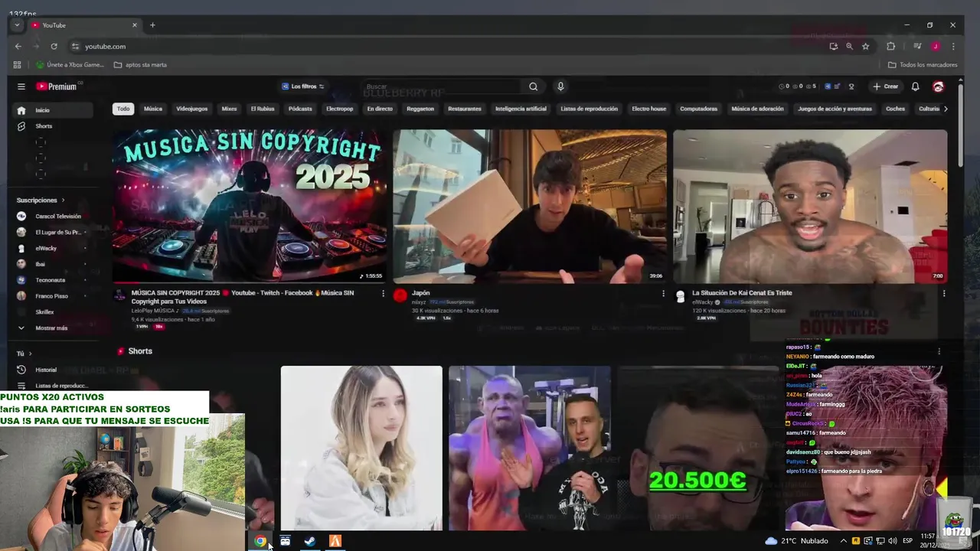Screen dimensions: 980x551
Task: Open the Chrome three-dot menu
Action: [x=953, y=46]
